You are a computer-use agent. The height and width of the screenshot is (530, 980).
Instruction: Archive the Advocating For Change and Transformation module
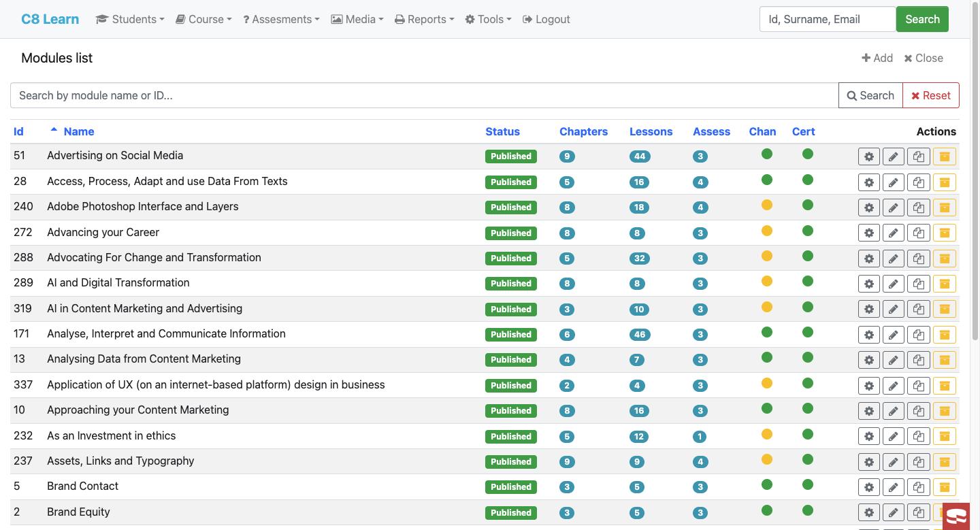(x=945, y=259)
